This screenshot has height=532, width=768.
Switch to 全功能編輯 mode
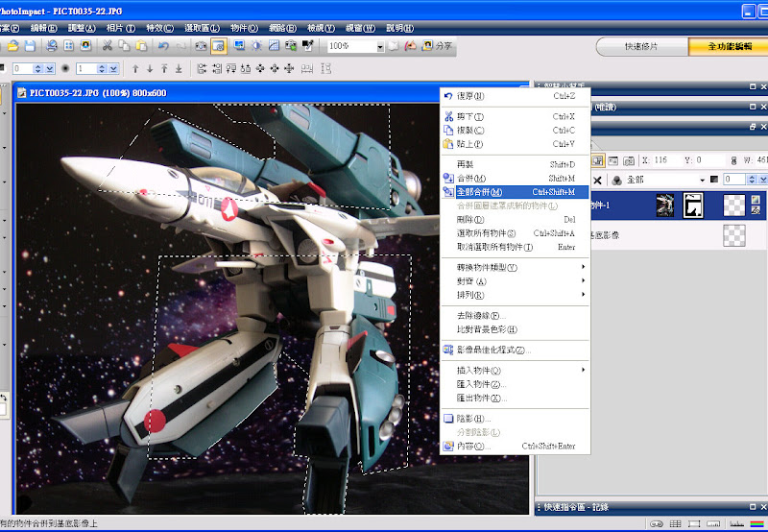pyautogui.click(x=729, y=46)
